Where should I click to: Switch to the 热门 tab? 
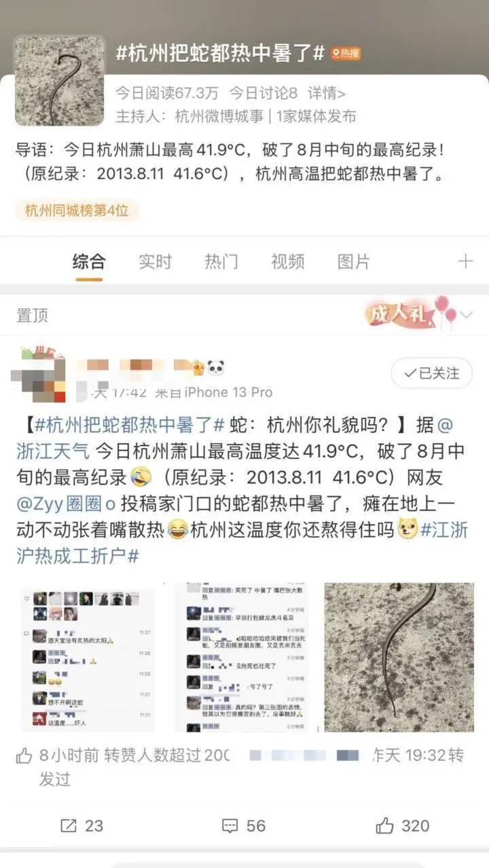tap(221, 261)
